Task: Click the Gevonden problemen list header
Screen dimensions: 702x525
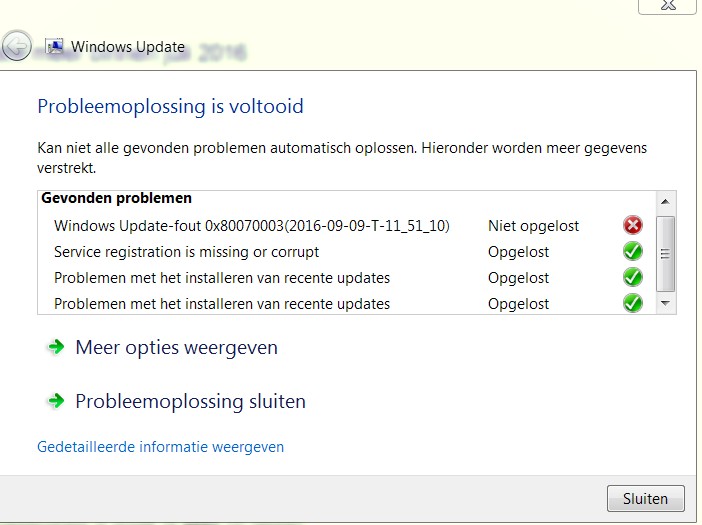Action: (x=116, y=198)
